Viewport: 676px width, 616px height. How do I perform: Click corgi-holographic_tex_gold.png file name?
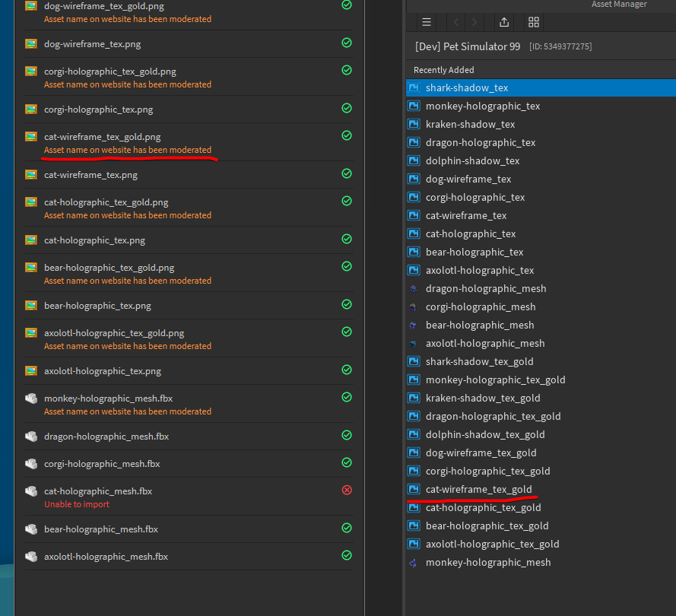[x=110, y=71]
